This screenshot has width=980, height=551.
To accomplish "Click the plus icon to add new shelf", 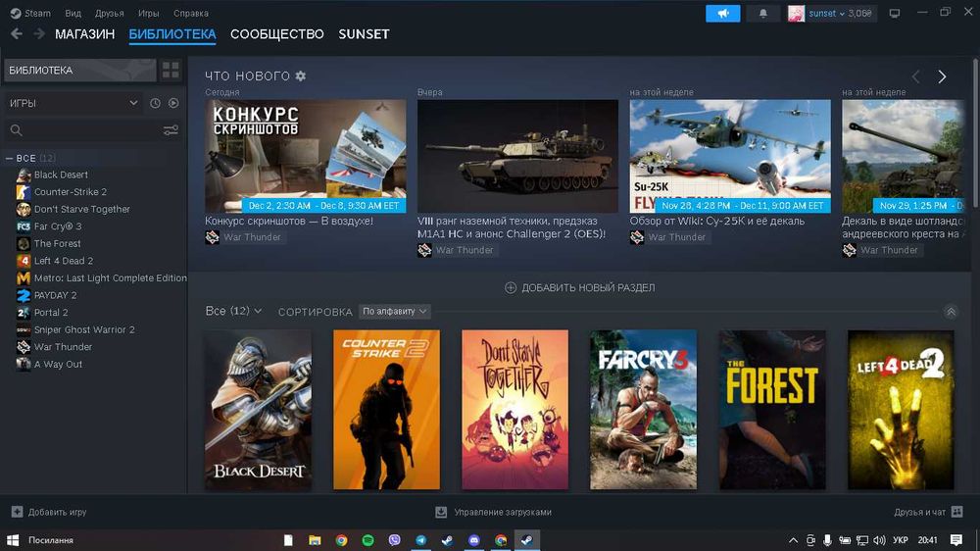I will [x=511, y=287].
